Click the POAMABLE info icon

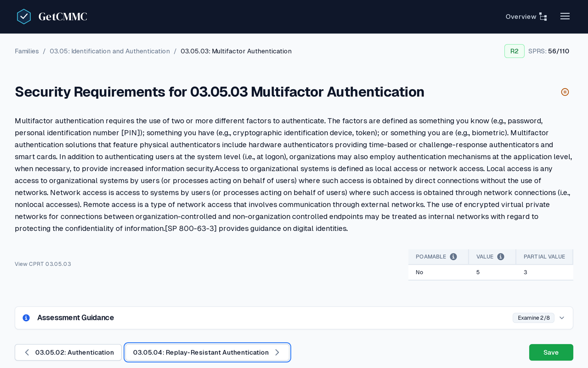(453, 257)
